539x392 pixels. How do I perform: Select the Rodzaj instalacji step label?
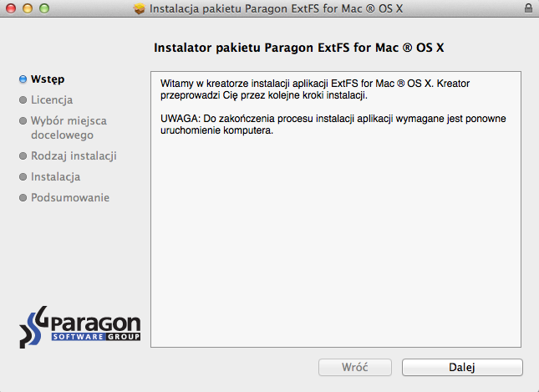pyautogui.click(x=74, y=156)
